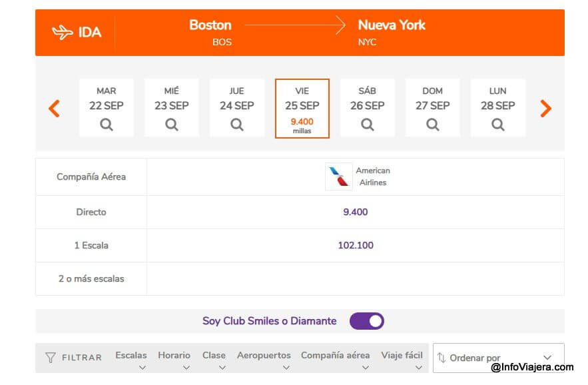Click the magnifier under JUE 24 SEP

pos(236,124)
